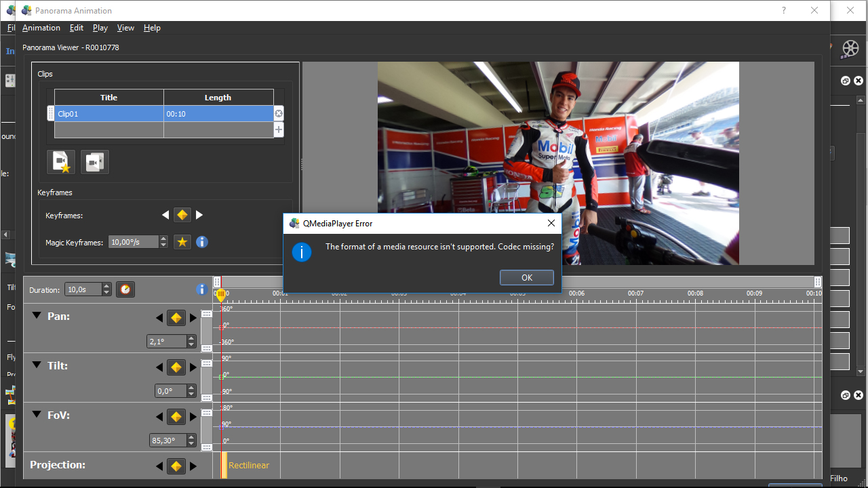Image resolution: width=868 pixels, height=488 pixels.
Task: Set a Pan keyframe with diamond button
Action: point(176,318)
